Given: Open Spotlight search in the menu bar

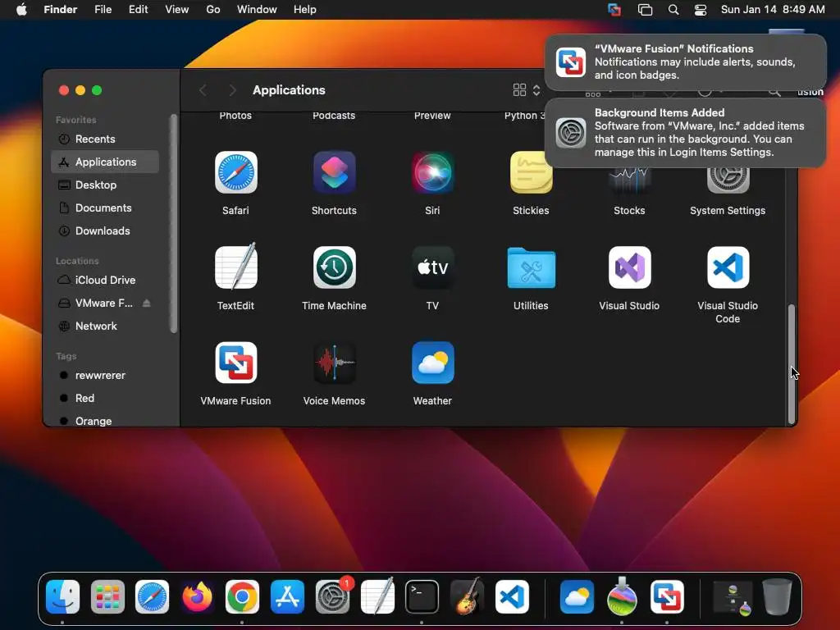Looking at the screenshot, I should pyautogui.click(x=673, y=10).
